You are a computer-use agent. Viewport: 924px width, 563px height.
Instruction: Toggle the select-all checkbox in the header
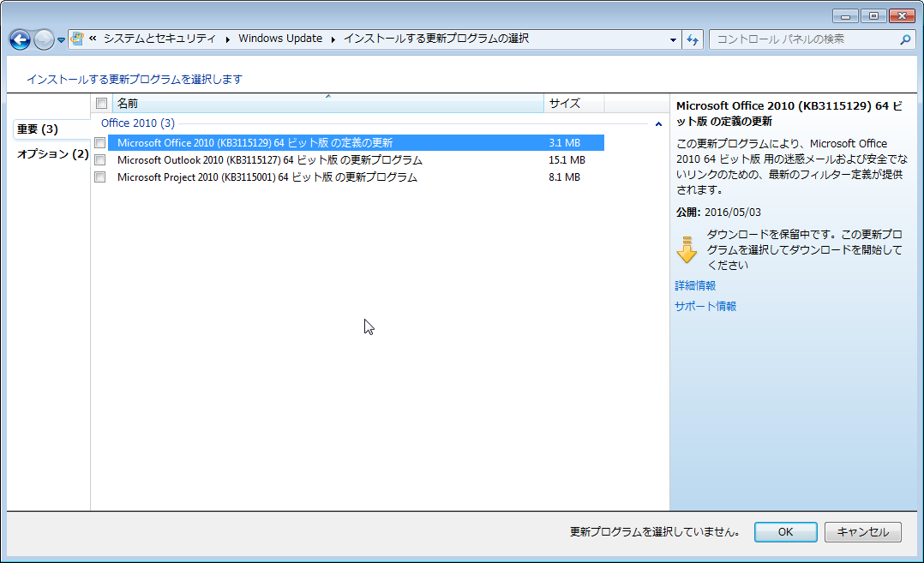click(101, 104)
